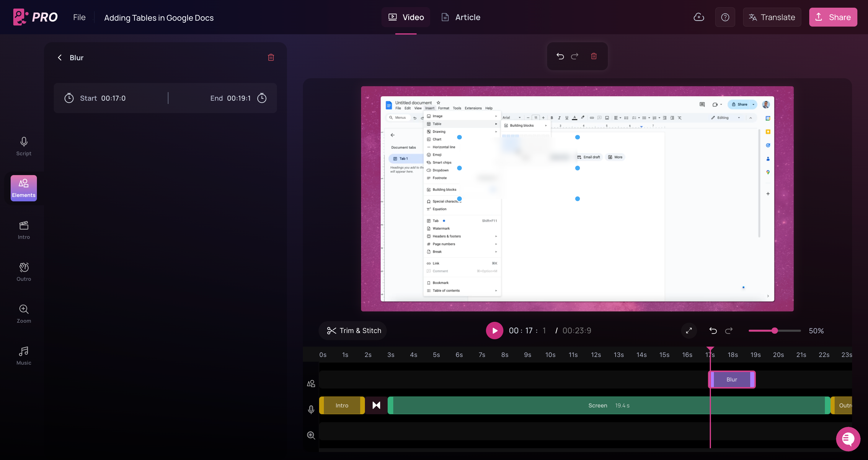The image size is (868, 460).
Task: Click the cloud save status icon
Action: pyautogui.click(x=699, y=17)
